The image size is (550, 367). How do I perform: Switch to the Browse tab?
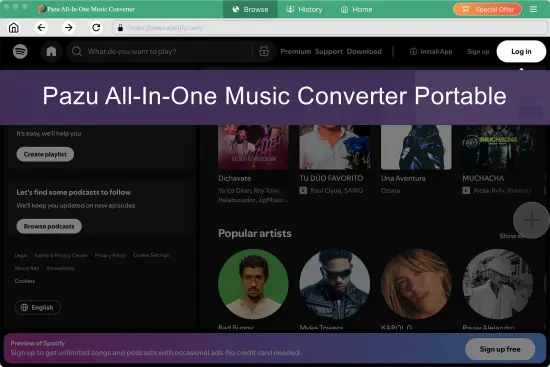(250, 9)
